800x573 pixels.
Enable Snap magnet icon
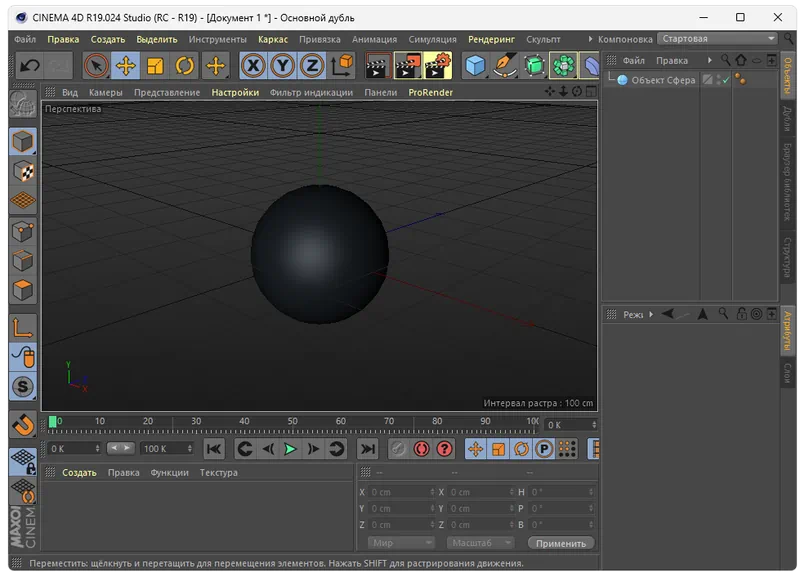click(23, 424)
